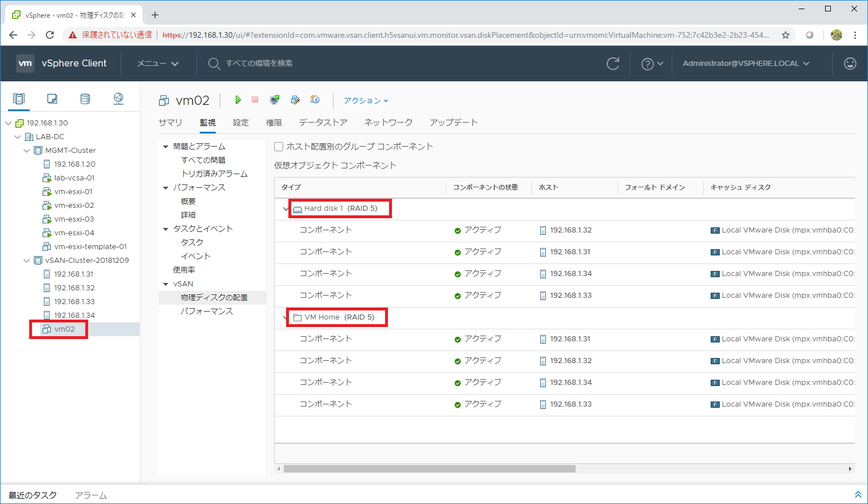Viewport: 868px width, 504px height.
Task: Open the メニュー dropdown
Action: (158, 64)
